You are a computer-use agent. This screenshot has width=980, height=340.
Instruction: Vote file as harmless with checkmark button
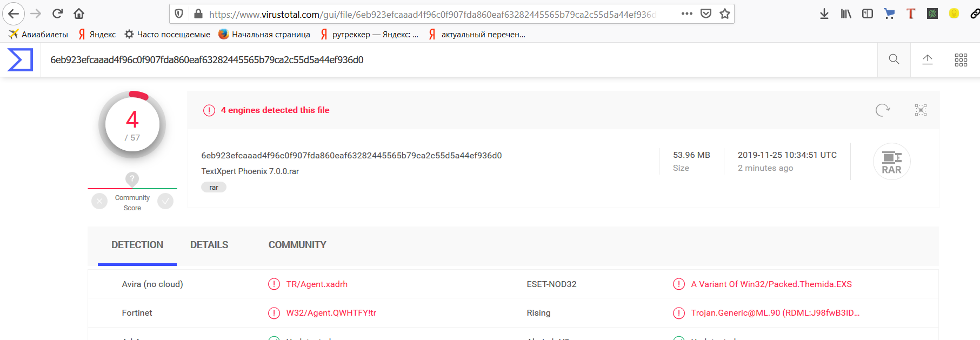tap(165, 202)
